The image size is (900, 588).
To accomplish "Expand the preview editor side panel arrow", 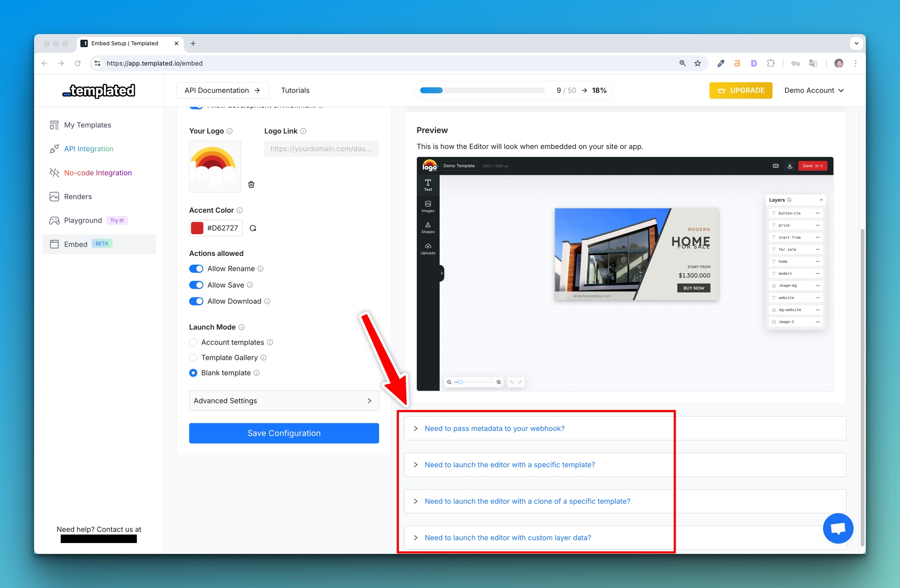I will click(x=442, y=273).
